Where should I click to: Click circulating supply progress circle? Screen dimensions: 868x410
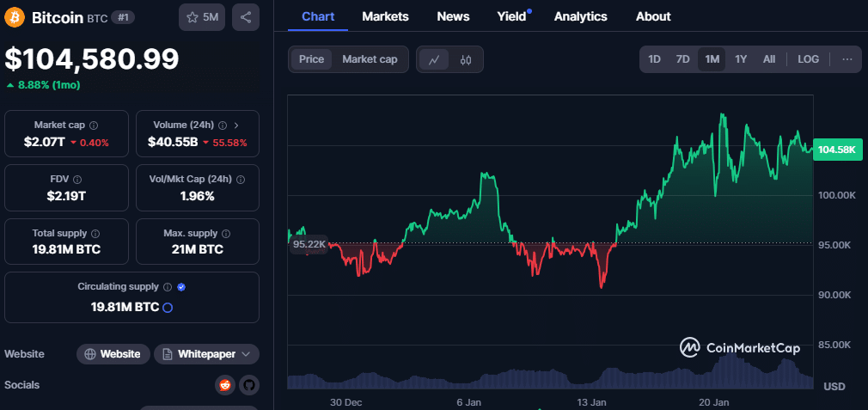pos(168,307)
